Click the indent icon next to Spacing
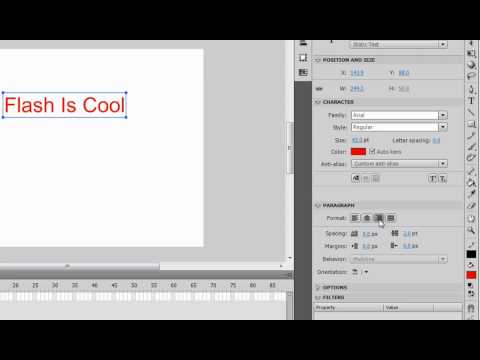480x360 pixels. coord(354,234)
